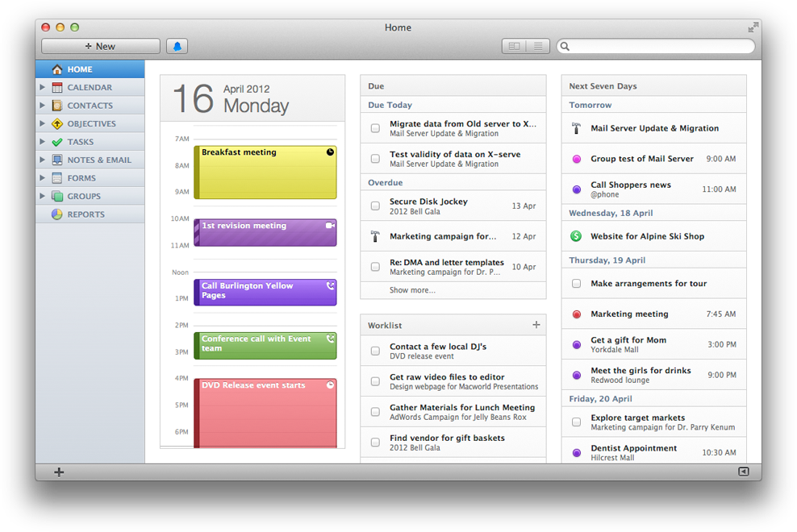The height and width of the screenshot is (532, 797).
Task: Click the purple dot beside Call Shoppers news
Action: 577,189
